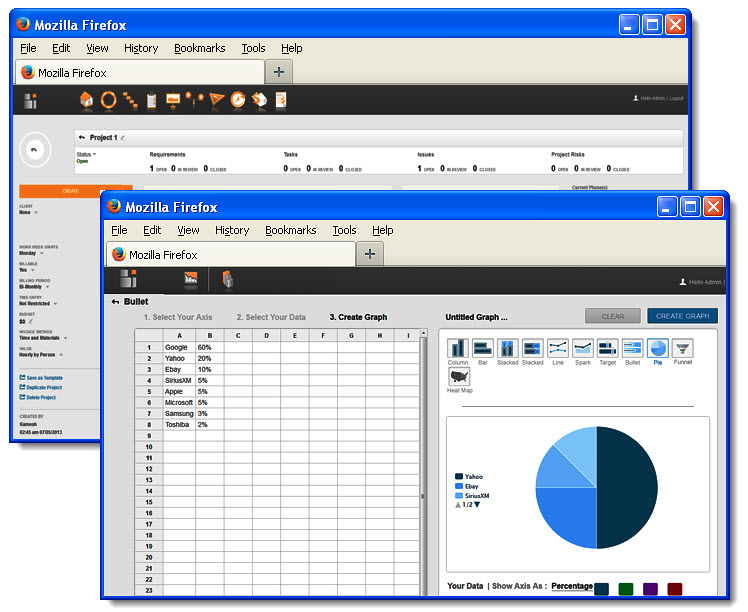Open the Tools menu in back window

[x=253, y=48]
